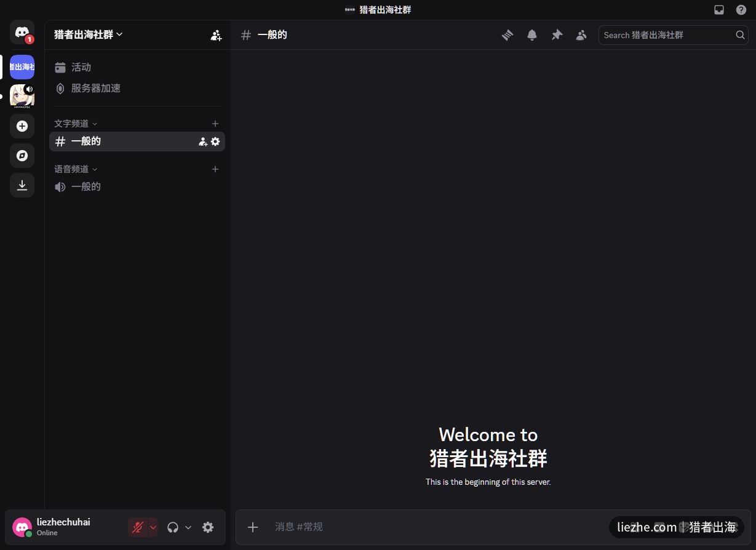The height and width of the screenshot is (550, 756).
Task: Join the 一般的 voice channel
Action: click(x=137, y=186)
